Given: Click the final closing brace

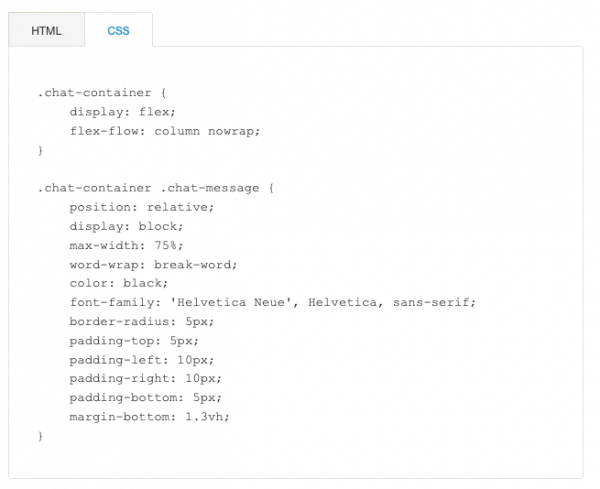Looking at the screenshot, I should tap(41, 436).
